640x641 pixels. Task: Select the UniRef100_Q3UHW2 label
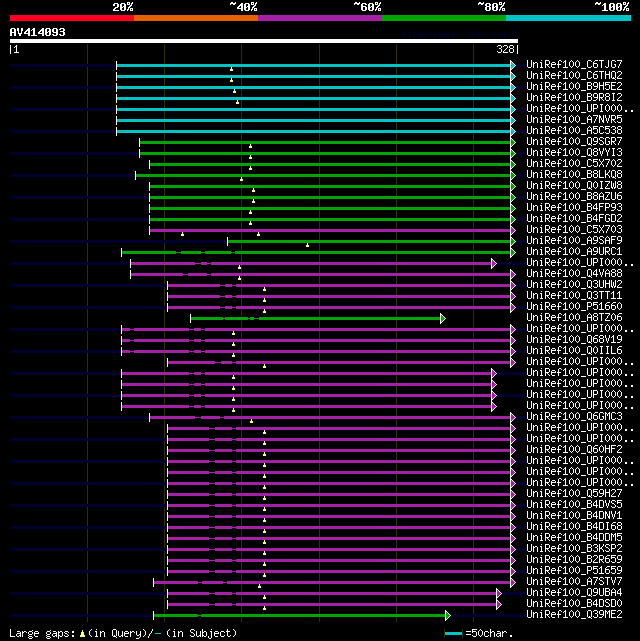(x=574, y=285)
